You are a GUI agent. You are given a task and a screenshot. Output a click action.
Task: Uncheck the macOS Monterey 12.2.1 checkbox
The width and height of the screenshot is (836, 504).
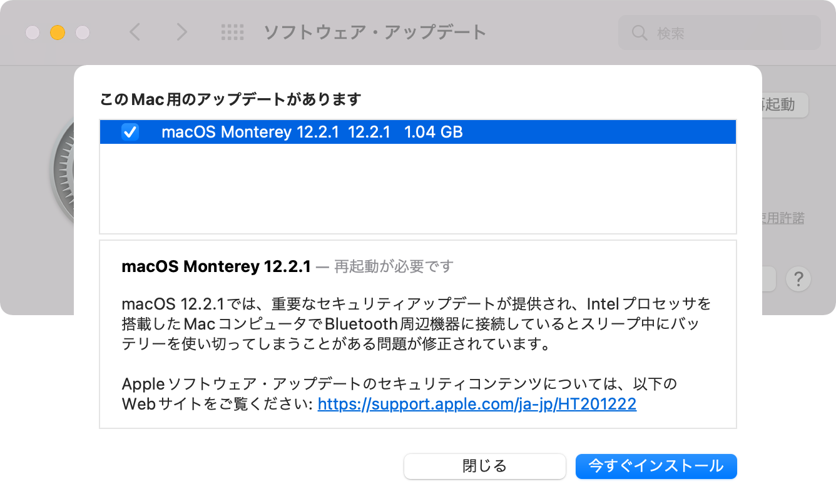[130, 132]
